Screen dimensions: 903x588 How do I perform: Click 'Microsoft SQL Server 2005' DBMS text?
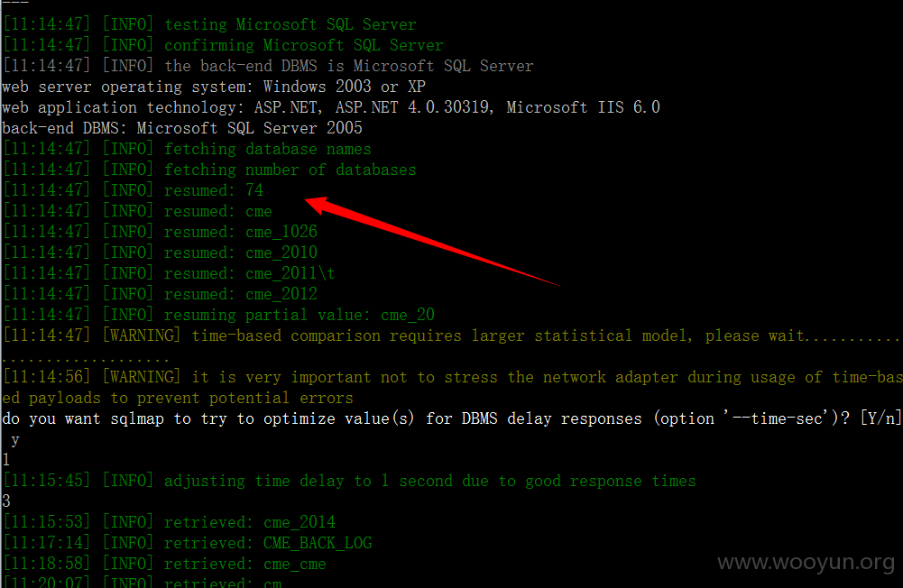[249, 128]
